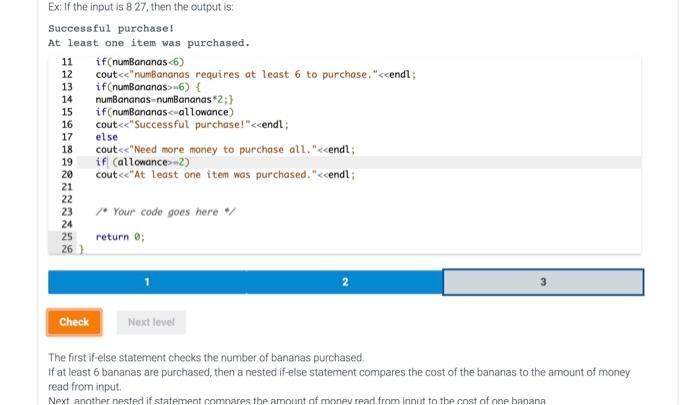Click code line 11 if(numBananas<6)
Viewport: 700px width, 405px height.
[140, 62]
